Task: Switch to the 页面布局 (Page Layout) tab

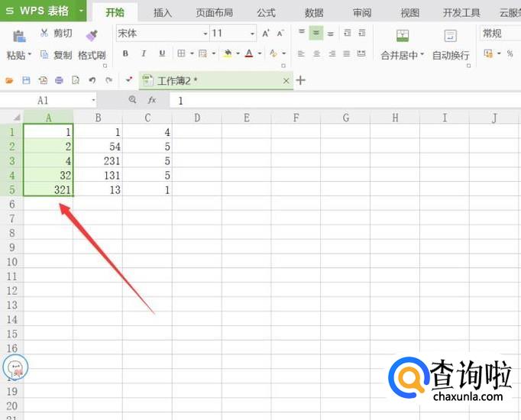Action: click(215, 13)
